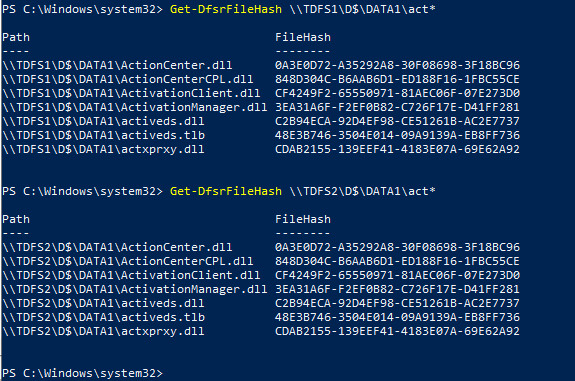Viewport: 575px width, 381px height.
Task: Click the TDFS1 hash starting 0A3E0D72
Action: click(x=398, y=65)
